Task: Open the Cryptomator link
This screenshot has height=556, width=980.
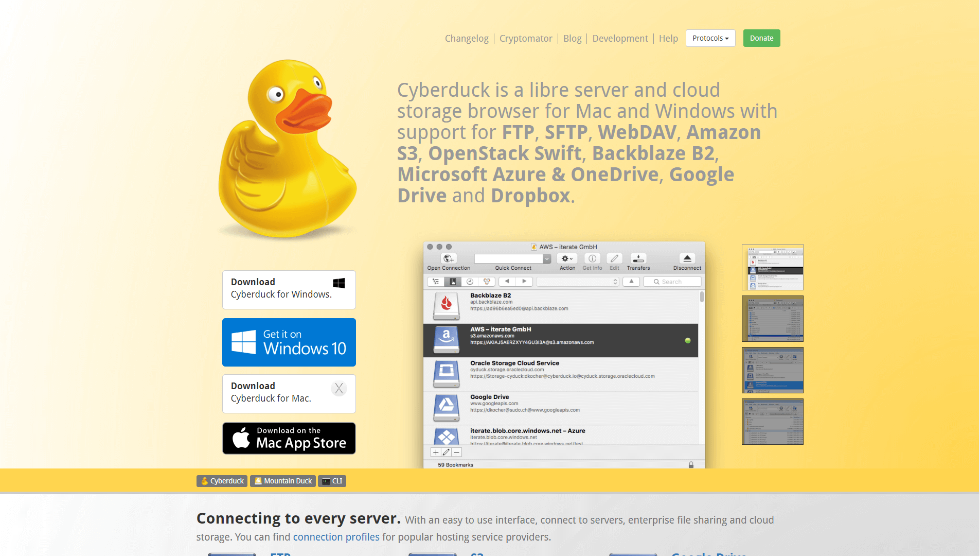Action: [526, 39]
